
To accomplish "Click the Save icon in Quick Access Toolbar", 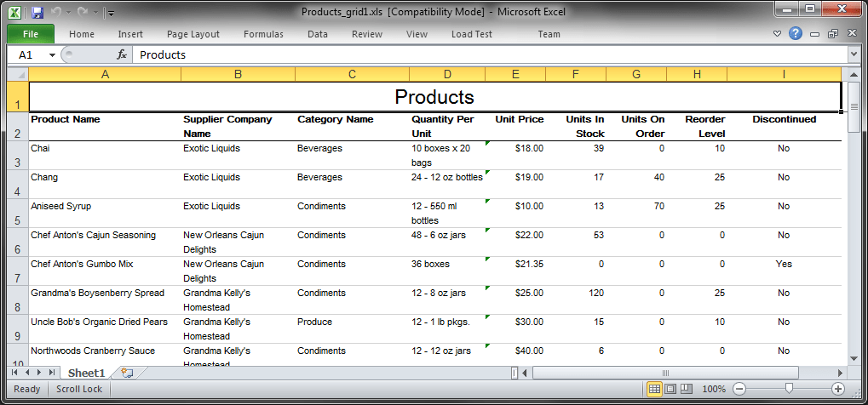I will point(37,12).
